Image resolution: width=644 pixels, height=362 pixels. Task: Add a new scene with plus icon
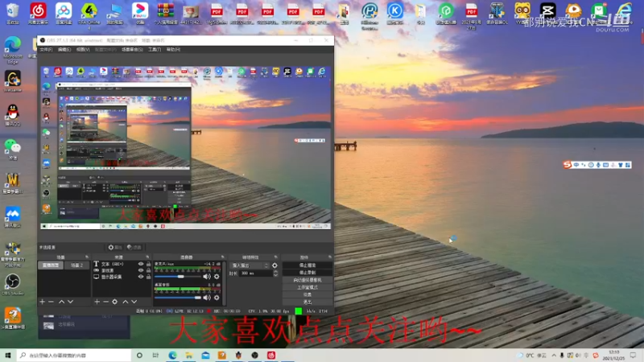pos(43,302)
